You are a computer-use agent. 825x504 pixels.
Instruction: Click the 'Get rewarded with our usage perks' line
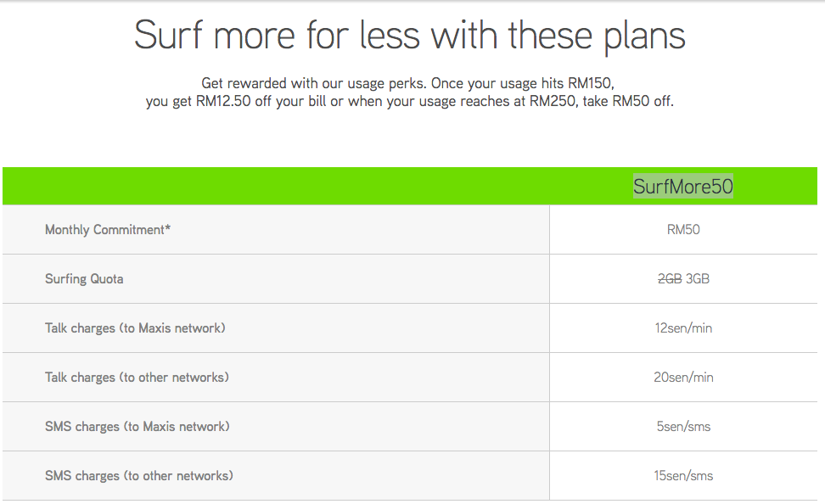[407, 83]
